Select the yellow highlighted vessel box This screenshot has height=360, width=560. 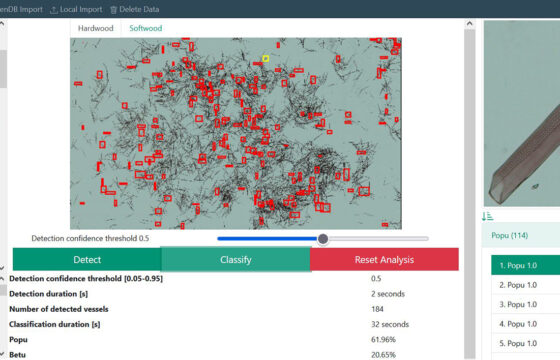coord(265,59)
